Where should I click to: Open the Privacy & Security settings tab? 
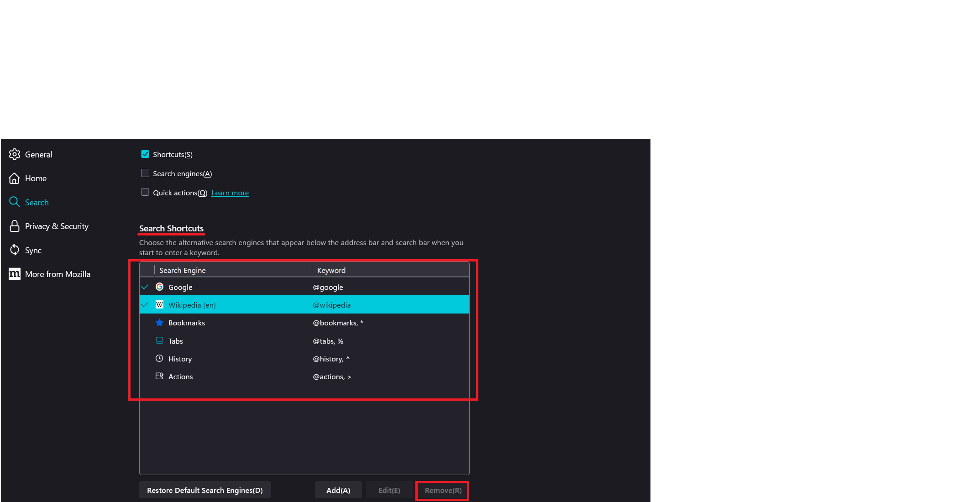57,226
